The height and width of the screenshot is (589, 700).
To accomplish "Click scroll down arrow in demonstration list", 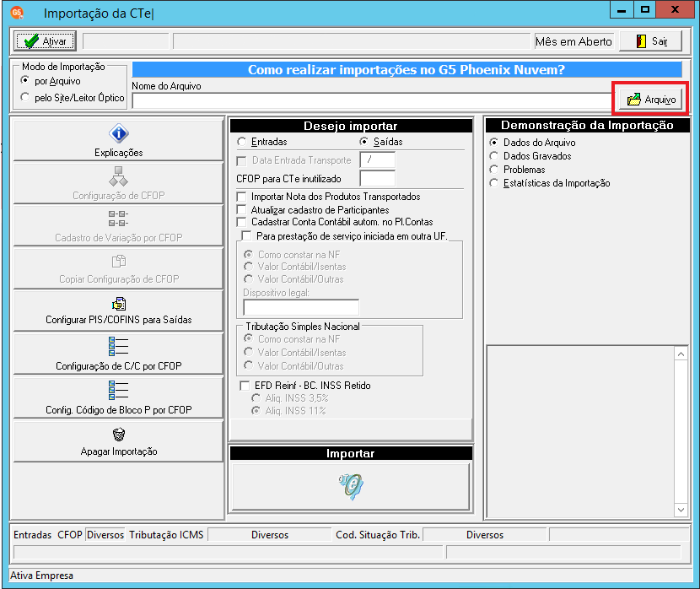I will pyautogui.click(x=681, y=510).
